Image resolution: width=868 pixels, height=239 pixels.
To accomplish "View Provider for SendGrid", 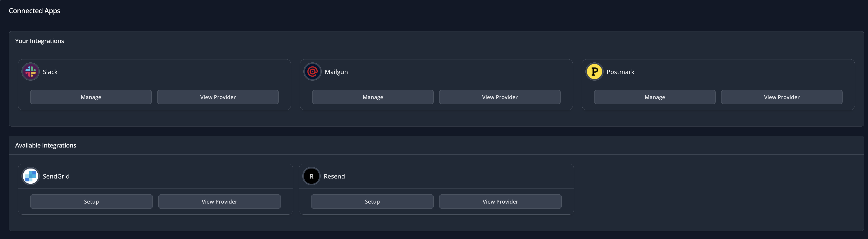I will [219, 201].
